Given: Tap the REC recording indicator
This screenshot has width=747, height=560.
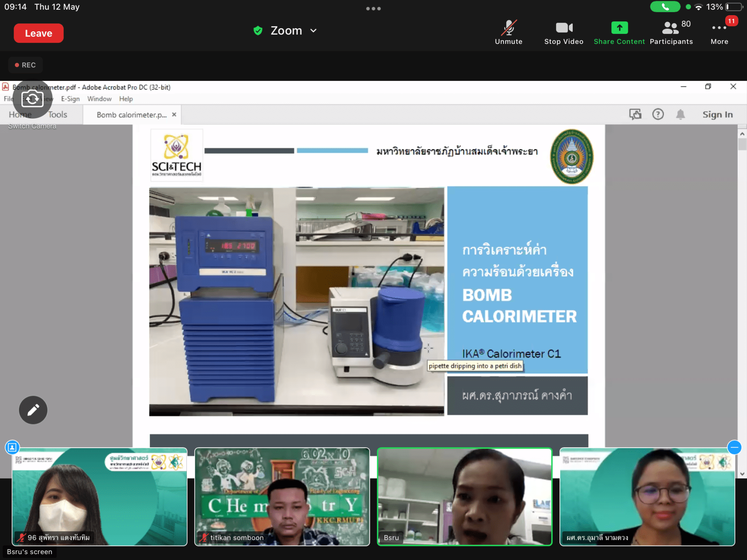Looking at the screenshot, I should pos(25,65).
